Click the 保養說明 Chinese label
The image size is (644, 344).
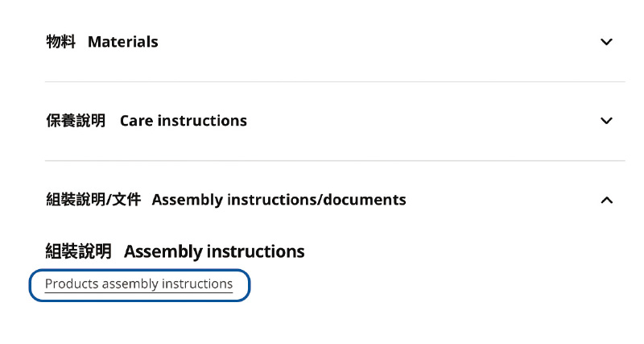(x=76, y=121)
